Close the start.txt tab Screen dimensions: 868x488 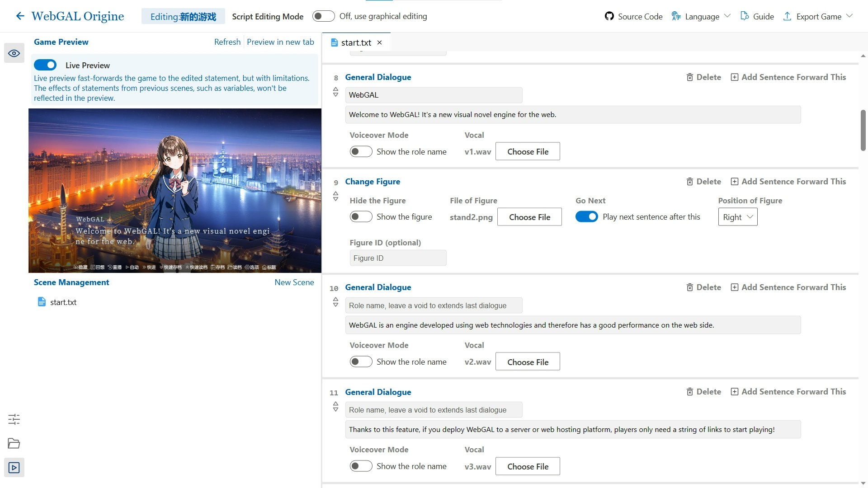(x=380, y=42)
